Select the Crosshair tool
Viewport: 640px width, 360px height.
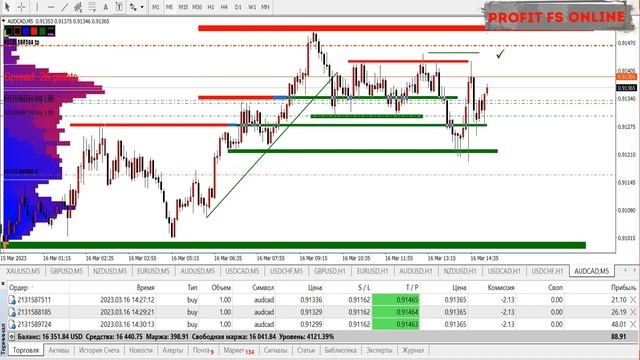coord(21,7)
